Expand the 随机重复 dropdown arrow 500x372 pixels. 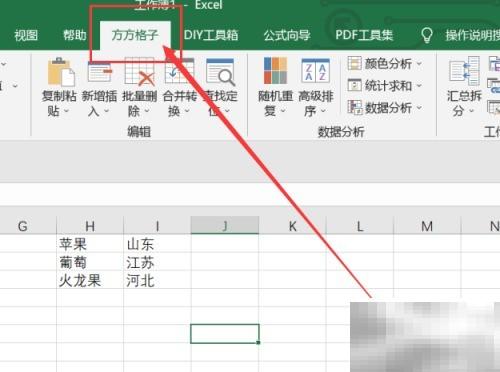point(283,111)
